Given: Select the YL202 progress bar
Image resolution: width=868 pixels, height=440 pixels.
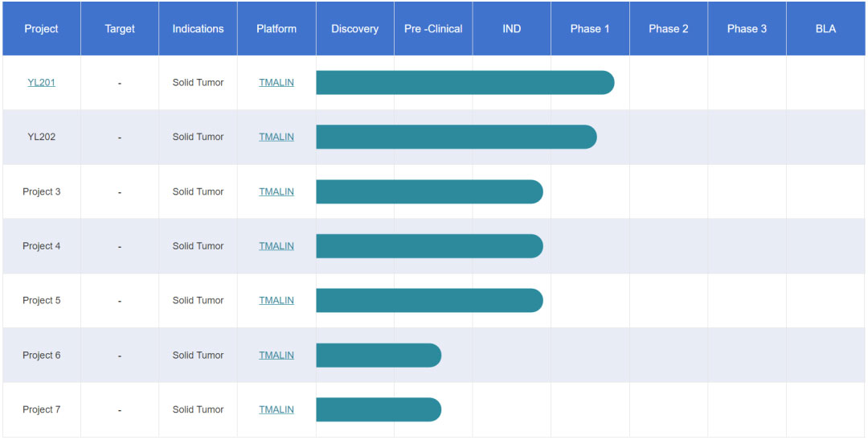Looking at the screenshot, I should [456, 137].
